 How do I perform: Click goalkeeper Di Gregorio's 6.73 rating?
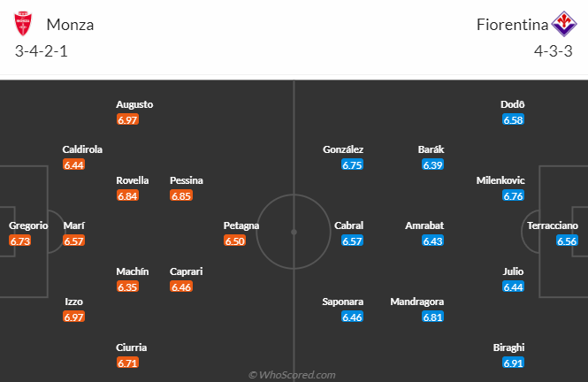pyautogui.click(x=20, y=241)
